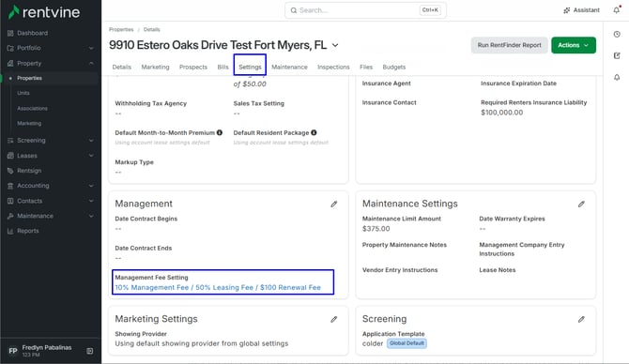Open Associations in the sidebar submenu
The width and height of the screenshot is (629, 364).
32,108
